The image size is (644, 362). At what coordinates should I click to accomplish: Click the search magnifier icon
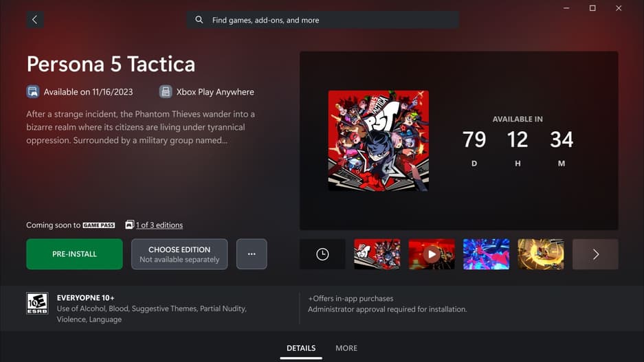pyautogui.click(x=199, y=20)
